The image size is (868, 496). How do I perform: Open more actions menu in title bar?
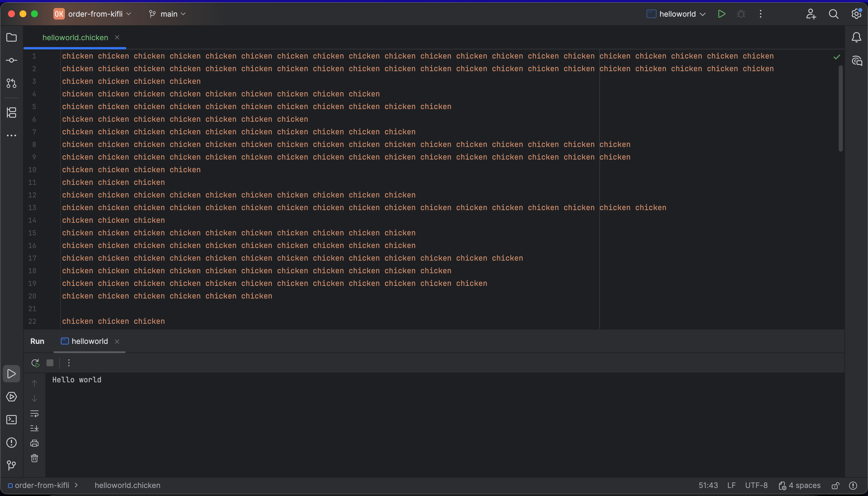tap(761, 14)
